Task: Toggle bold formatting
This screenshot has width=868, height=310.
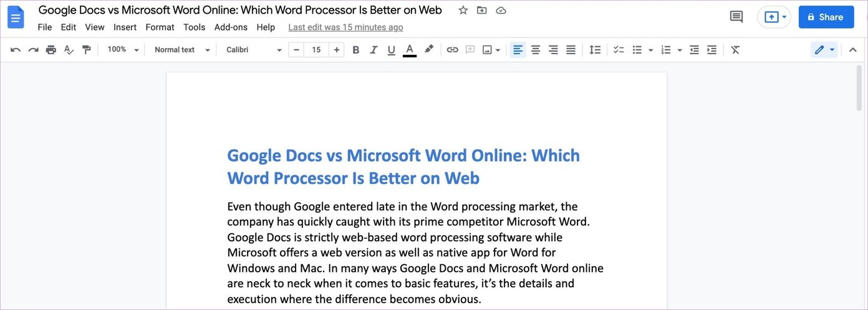Action: pos(355,50)
